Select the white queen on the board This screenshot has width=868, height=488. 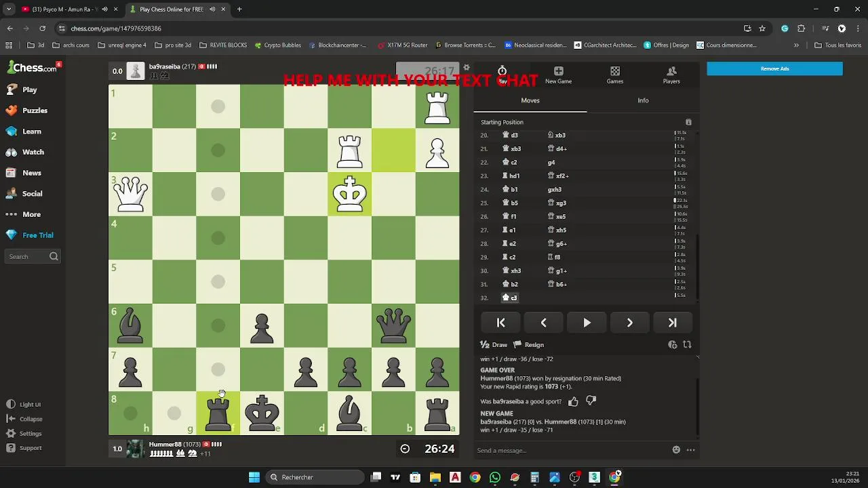tap(130, 194)
